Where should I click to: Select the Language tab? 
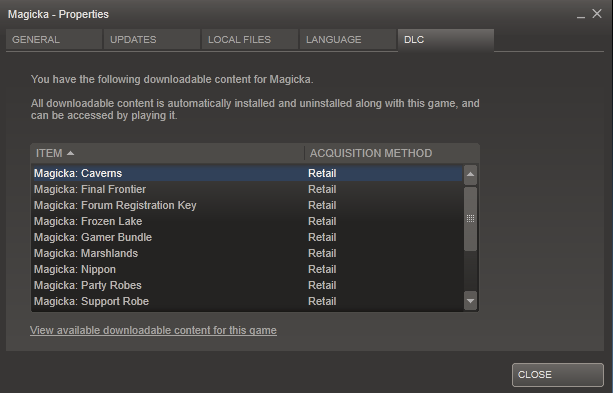click(x=348, y=39)
